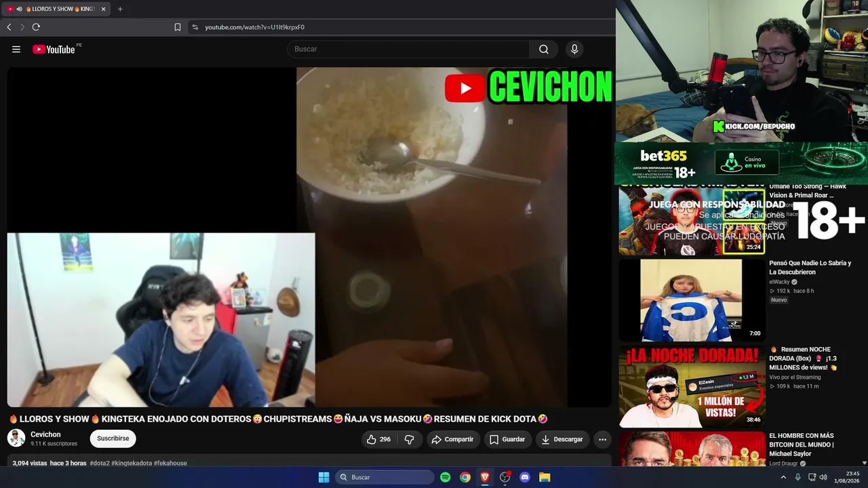
Task: Dislike the video with thumbs-down button
Action: pos(410,439)
